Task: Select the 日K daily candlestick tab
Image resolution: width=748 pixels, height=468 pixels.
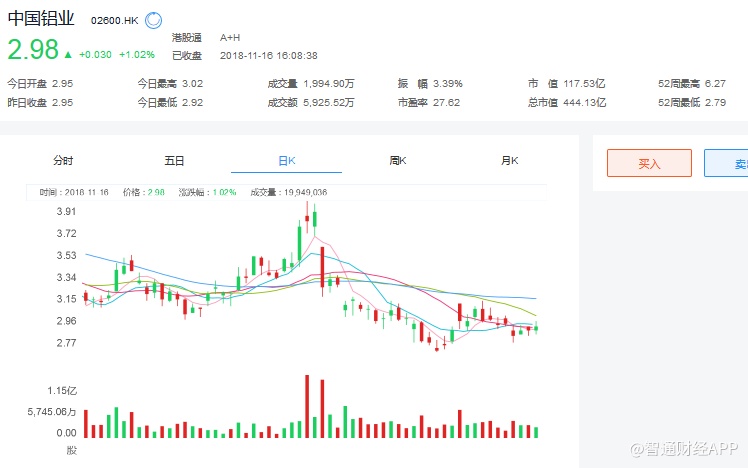Action: click(x=286, y=161)
